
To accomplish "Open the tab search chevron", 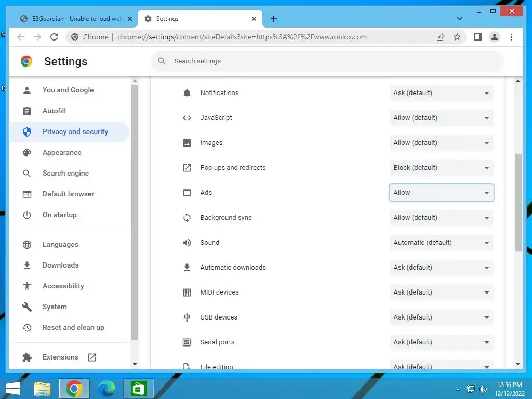I will pos(459,19).
